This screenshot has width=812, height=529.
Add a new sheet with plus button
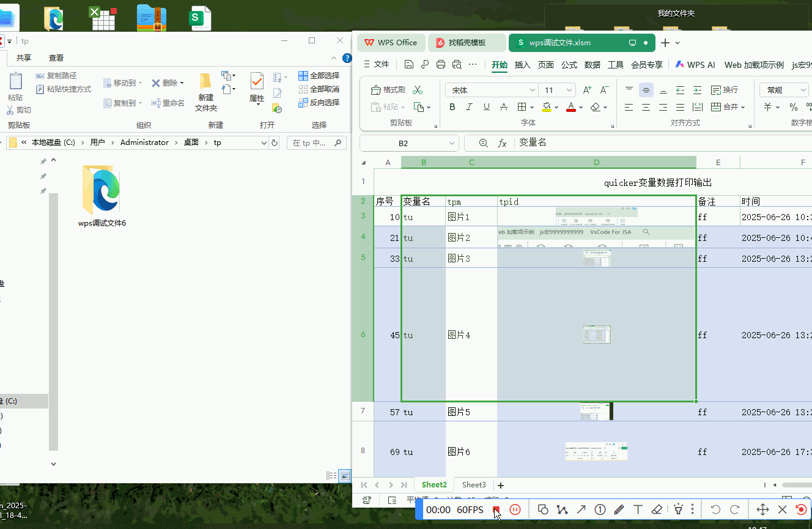501,485
